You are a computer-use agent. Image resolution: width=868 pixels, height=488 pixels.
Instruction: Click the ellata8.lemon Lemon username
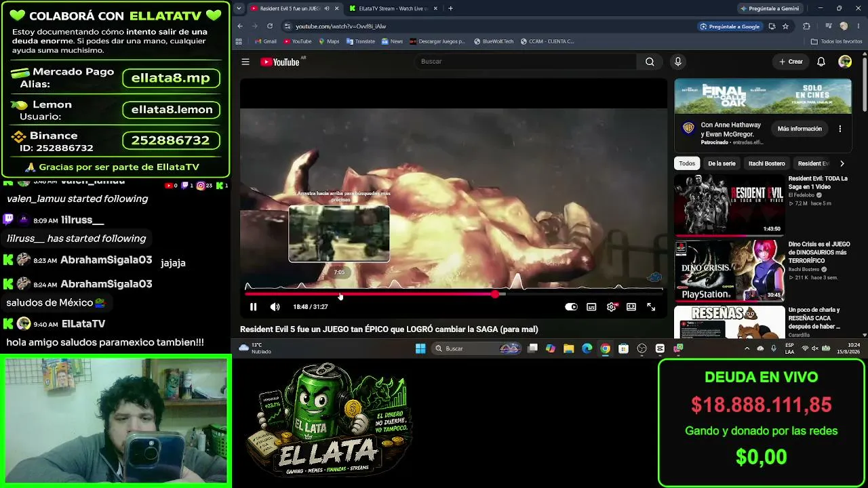[x=172, y=109]
